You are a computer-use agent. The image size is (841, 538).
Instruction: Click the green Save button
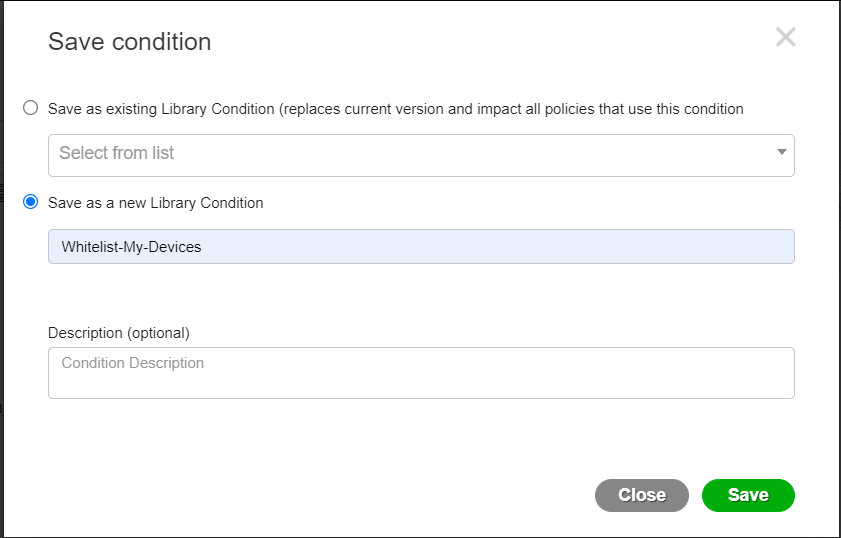[x=748, y=495]
